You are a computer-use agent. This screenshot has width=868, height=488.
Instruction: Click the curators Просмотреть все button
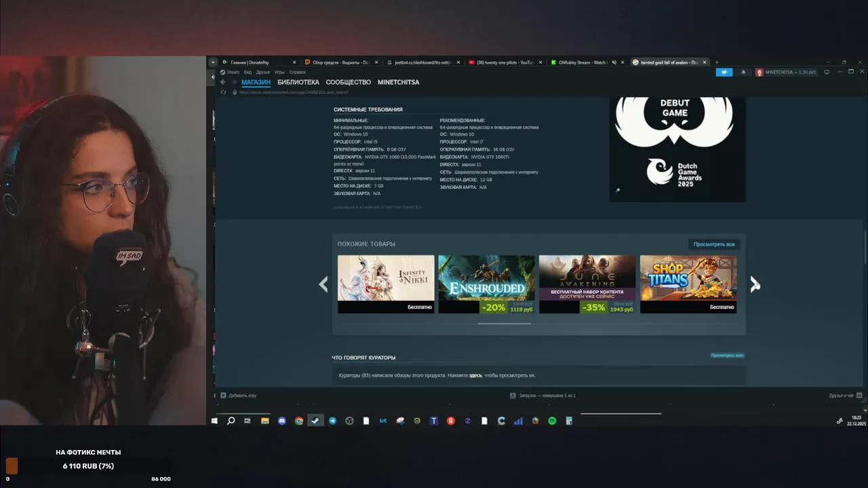tap(727, 355)
